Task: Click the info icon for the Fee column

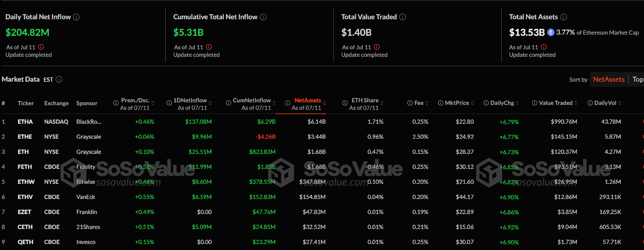Action: [410, 103]
